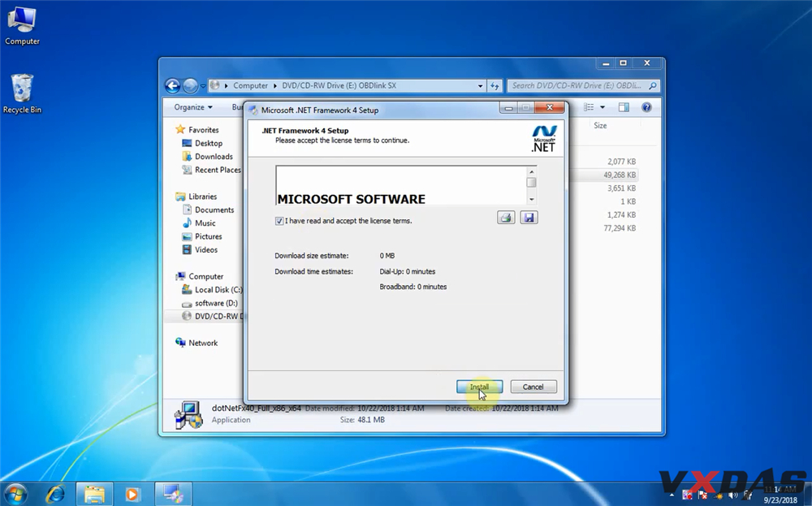The width and height of the screenshot is (812, 506).
Task: Open the Computer desktop icon
Action: click(x=22, y=26)
